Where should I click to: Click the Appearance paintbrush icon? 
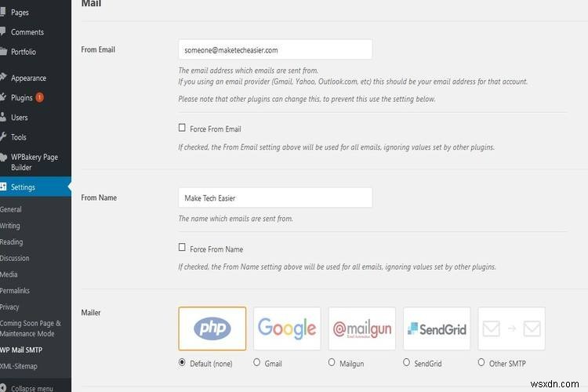coord(3,78)
